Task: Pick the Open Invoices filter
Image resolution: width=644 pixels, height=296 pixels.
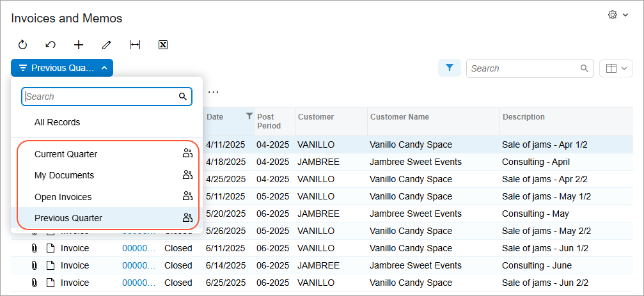Action: [x=63, y=197]
